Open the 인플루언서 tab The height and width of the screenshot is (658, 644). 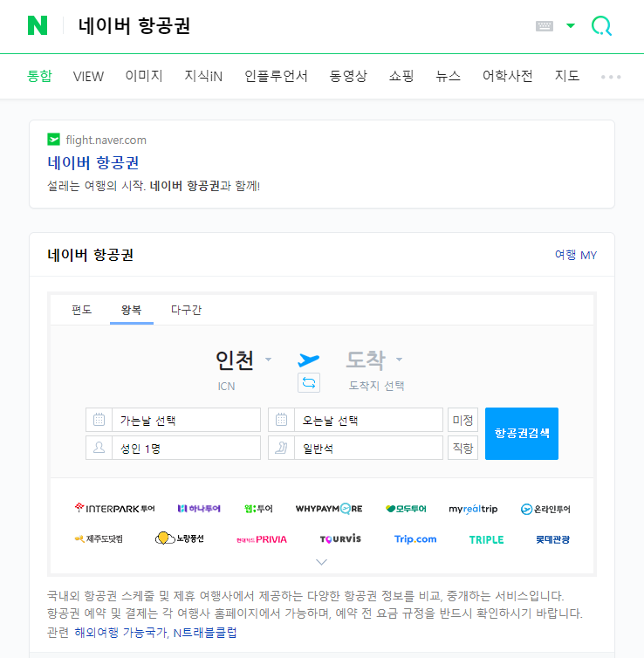276,76
